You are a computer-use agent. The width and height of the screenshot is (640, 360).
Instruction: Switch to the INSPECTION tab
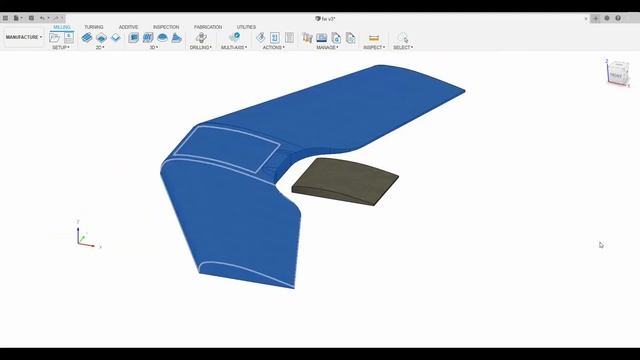(166, 27)
